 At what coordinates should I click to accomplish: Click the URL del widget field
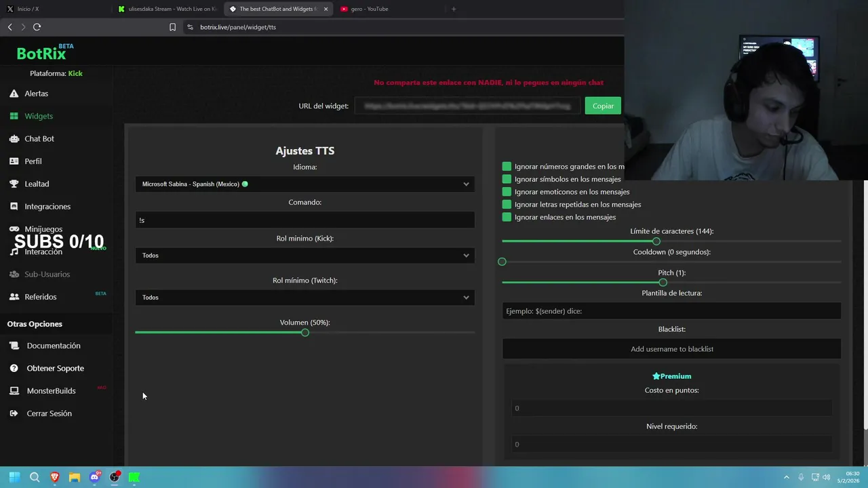click(468, 106)
